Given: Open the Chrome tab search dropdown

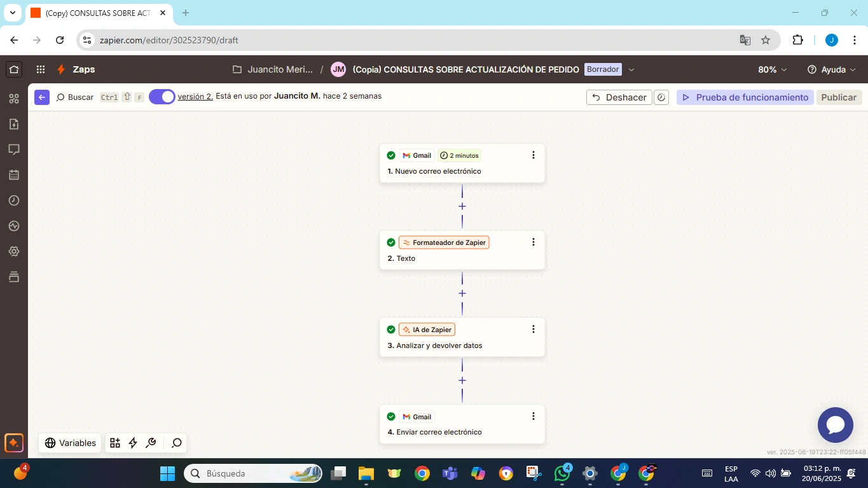Looking at the screenshot, I should tap(12, 13).
